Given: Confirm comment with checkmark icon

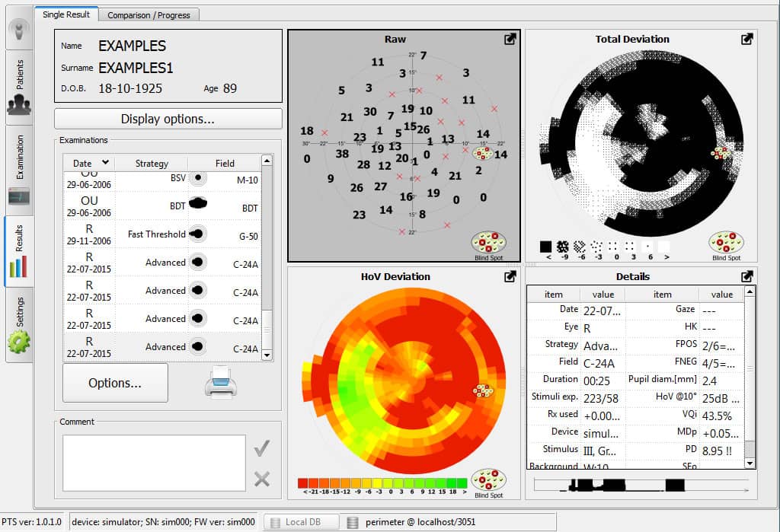Looking at the screenshot, I should (x=262, y=448).
